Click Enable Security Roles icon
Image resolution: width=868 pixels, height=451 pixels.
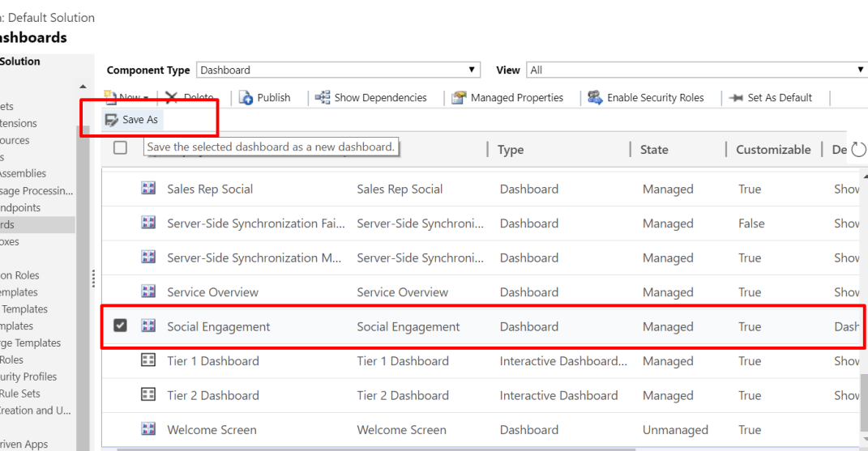595,98
